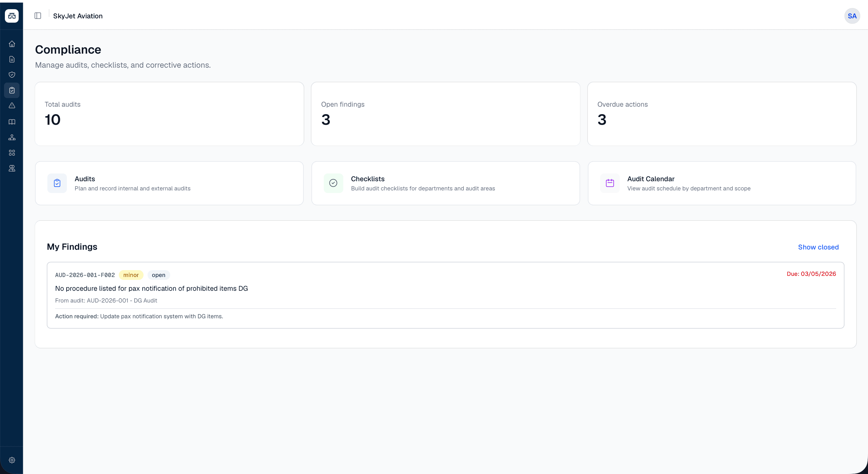868x474 pixels.
Task: Click the finding title about pax notification
Action: (x=151, y=288)
